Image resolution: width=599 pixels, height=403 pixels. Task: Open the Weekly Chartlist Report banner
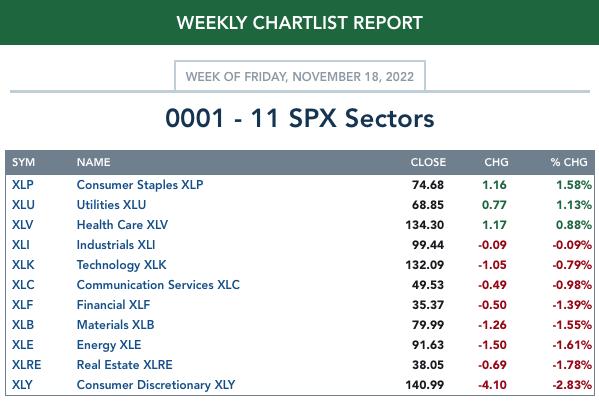(300, 22)
